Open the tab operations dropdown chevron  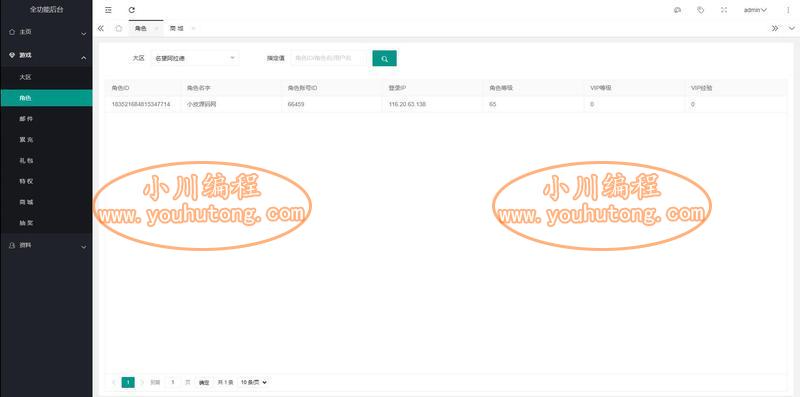click(x=791, y=29)
